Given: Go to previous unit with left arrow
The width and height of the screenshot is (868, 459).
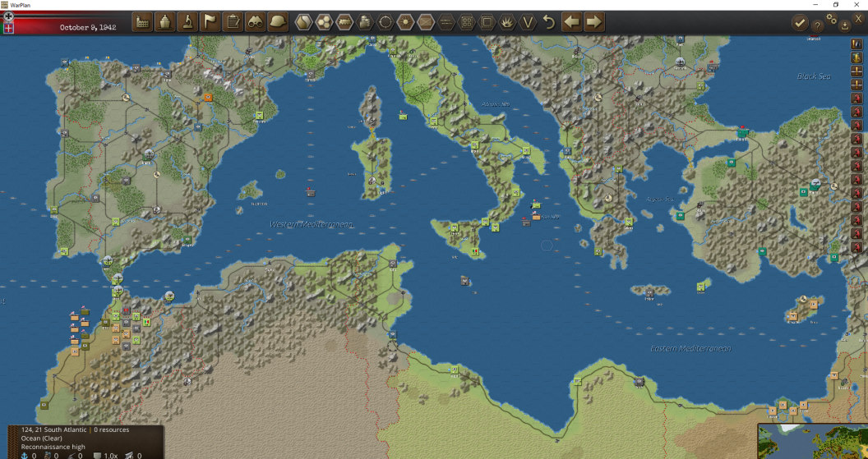Looking at the screenshot, I should click(x=572, y=22).
